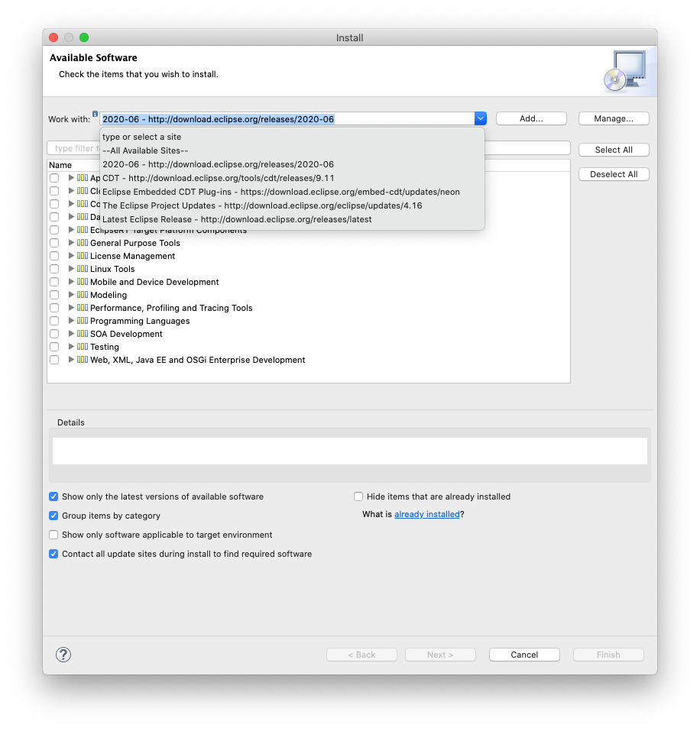Image resolution: width=700 pixels, height=731 pixels.
Task: Click the info icon beside Work with
Action: (95, 115)
